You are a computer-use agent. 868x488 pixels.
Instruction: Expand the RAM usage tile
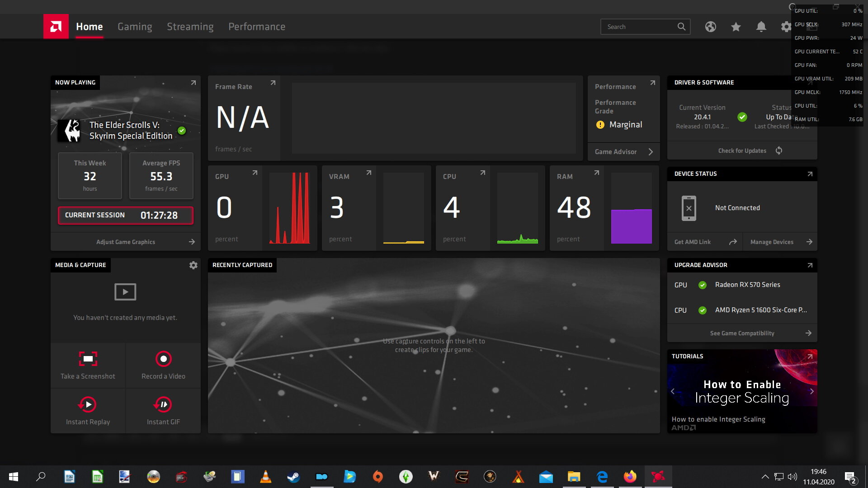point(596,173)
